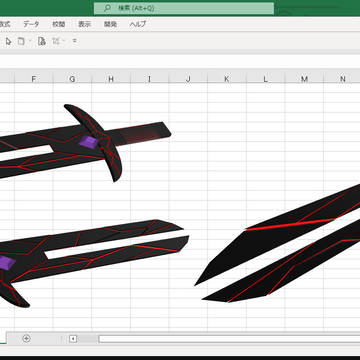Select column G header
The height and width of the screenshot is (360, 360).
(72, 79)
